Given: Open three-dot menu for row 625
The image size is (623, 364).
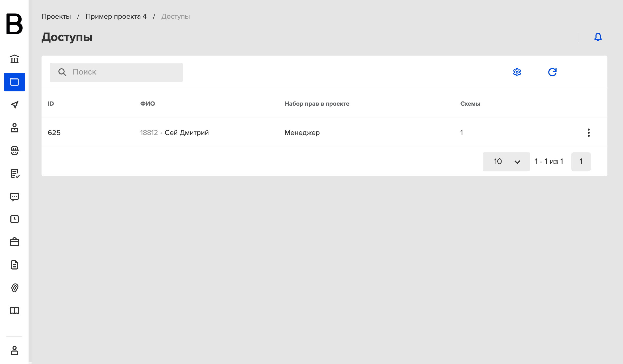Looking at the screenshot, I should point(589,133).
